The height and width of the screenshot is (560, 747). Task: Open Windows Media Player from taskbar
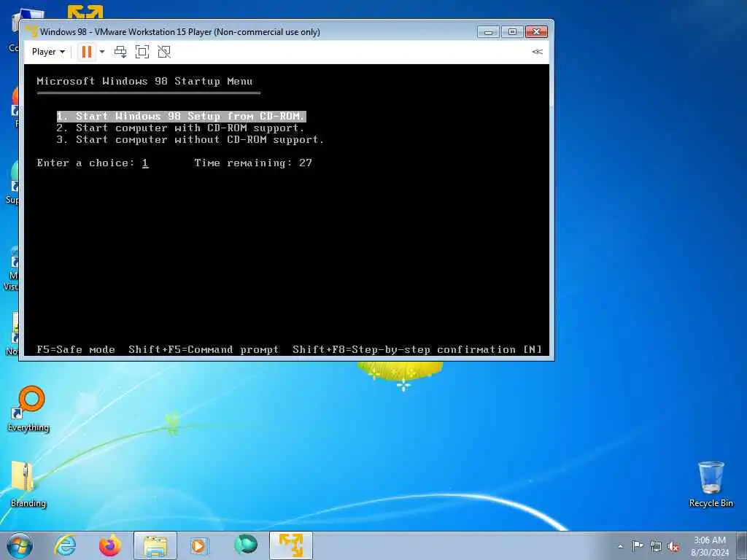point(198,545)
